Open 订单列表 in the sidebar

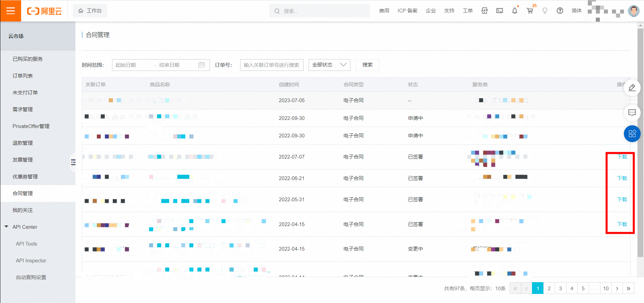(x=23, y=76)
